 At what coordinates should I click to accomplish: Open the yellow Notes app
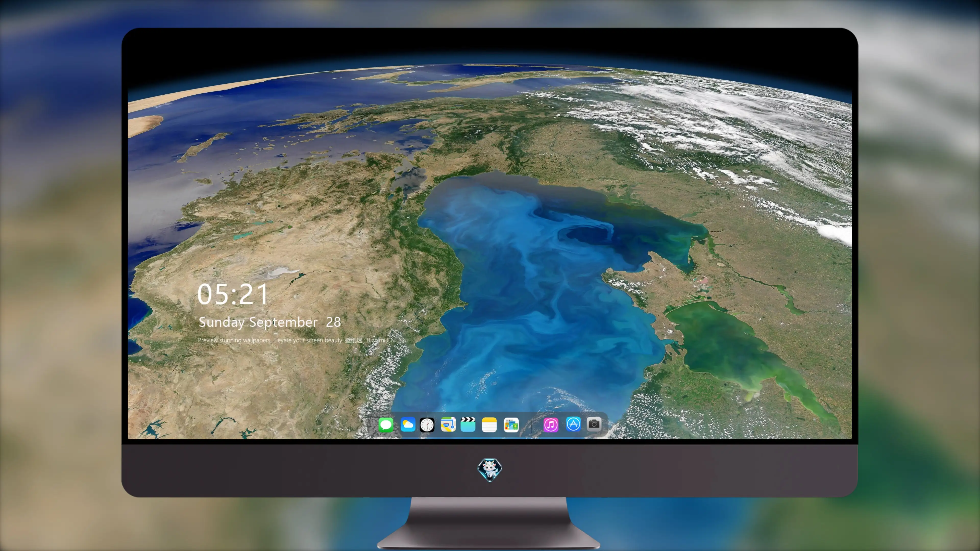click(489, 425)
